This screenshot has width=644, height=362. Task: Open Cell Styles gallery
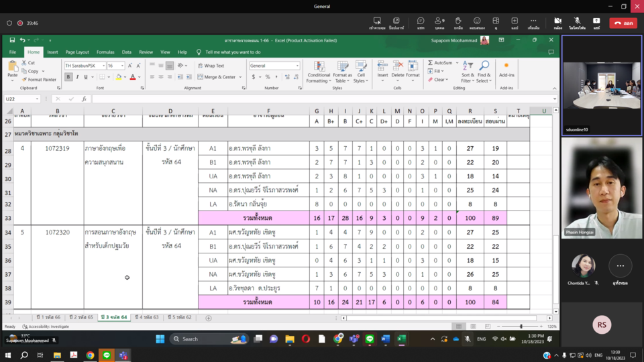coord(361,72)
